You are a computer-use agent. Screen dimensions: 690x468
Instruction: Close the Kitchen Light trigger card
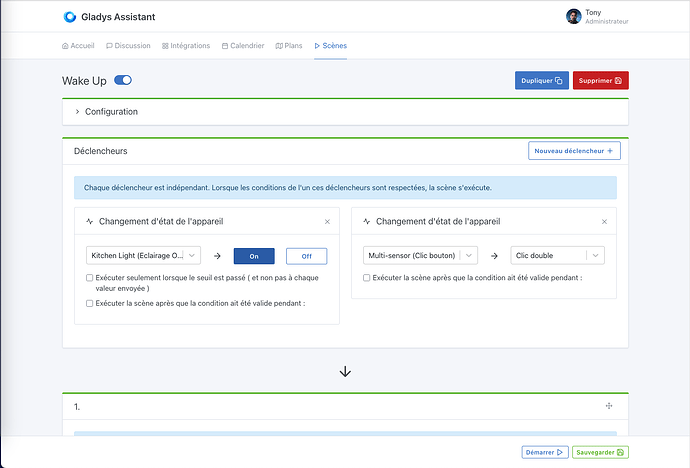pyautogui.click(x=327, y=221)
